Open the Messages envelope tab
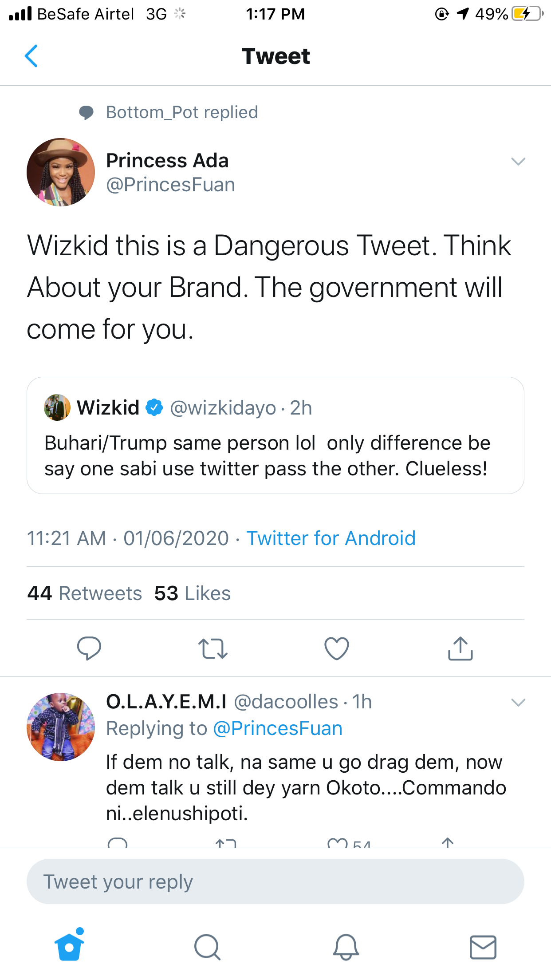Image resolution: width=551 pixels, height=980 pixels. tap(483, 947)
